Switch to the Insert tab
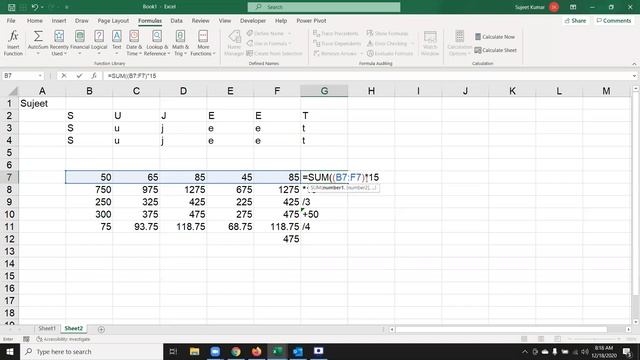Screen dimensions: 640x360 point(59,20)
